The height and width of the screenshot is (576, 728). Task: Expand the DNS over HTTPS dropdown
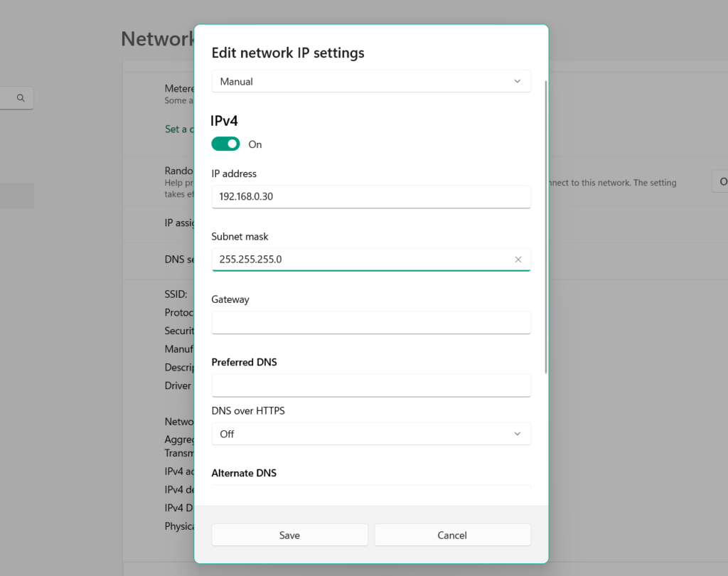(x=371, y=434)
